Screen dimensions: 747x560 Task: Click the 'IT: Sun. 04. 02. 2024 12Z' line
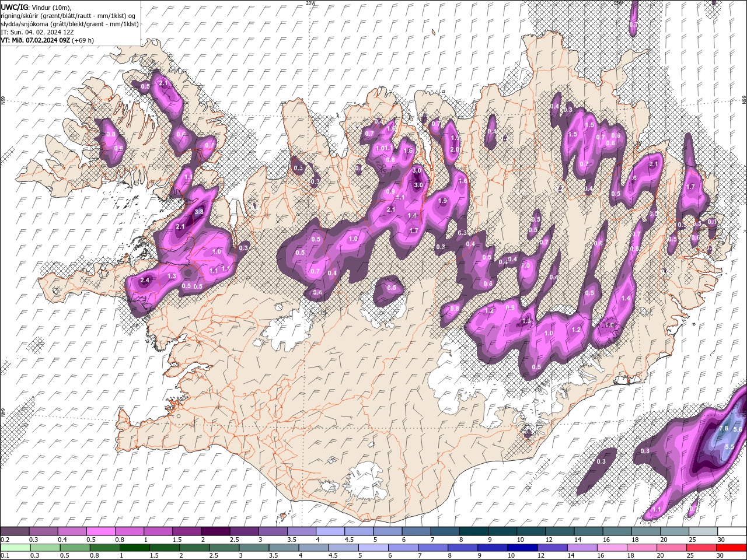point(37,32)
